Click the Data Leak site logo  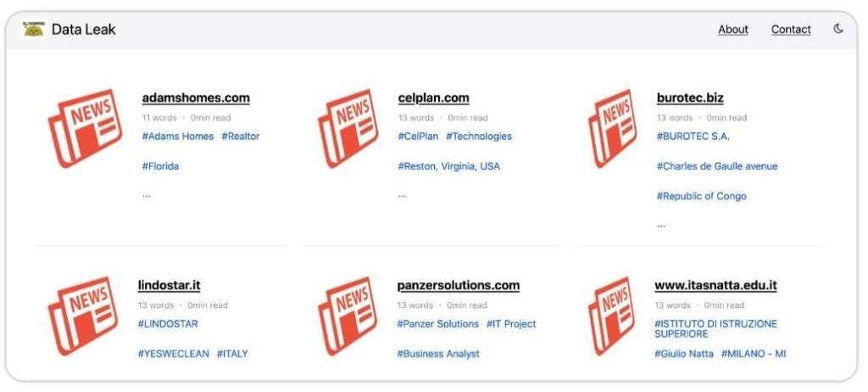pos(33,30)
